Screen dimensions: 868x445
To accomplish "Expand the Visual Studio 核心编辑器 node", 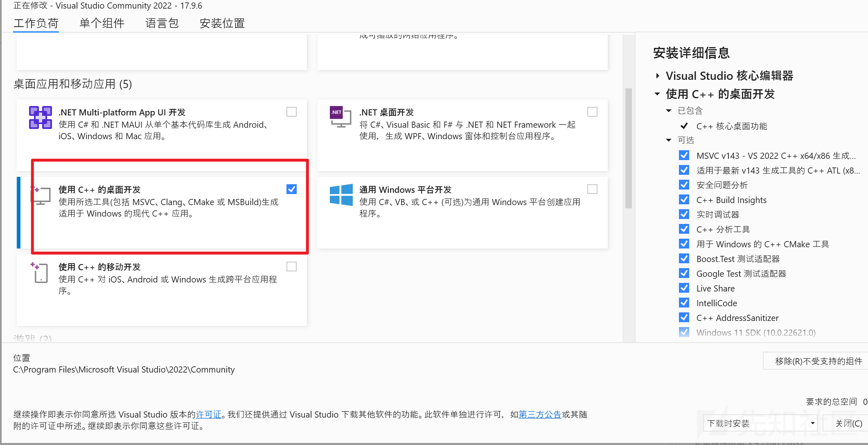I will click(657, 76).
